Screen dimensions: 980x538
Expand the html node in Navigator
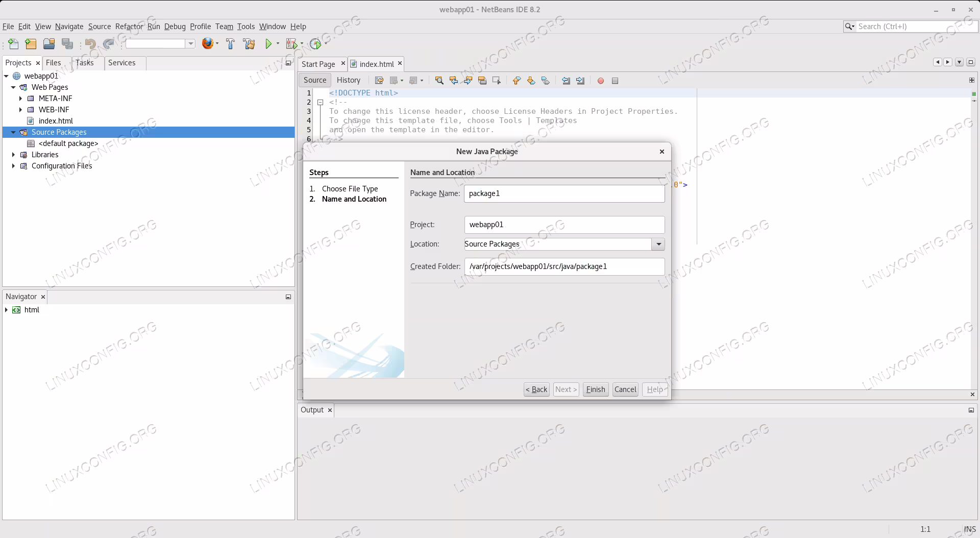(7, 310)
